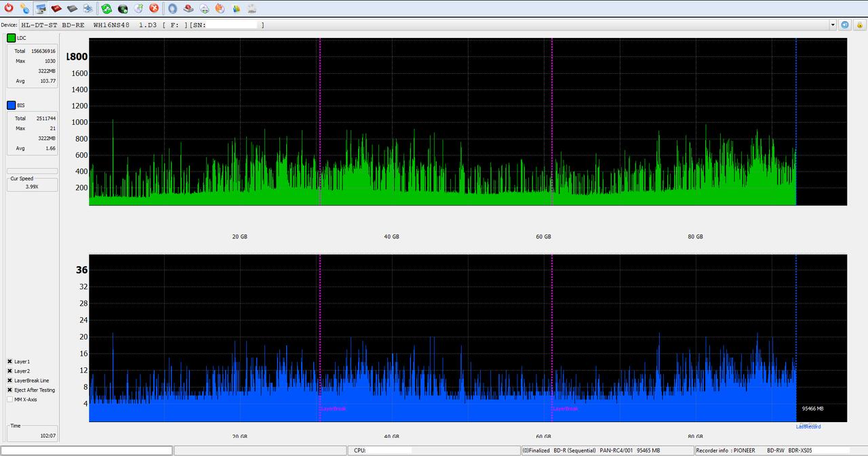Open the Device selection dropdown arrow
The image size is (868, 456).
coord(833,25)
